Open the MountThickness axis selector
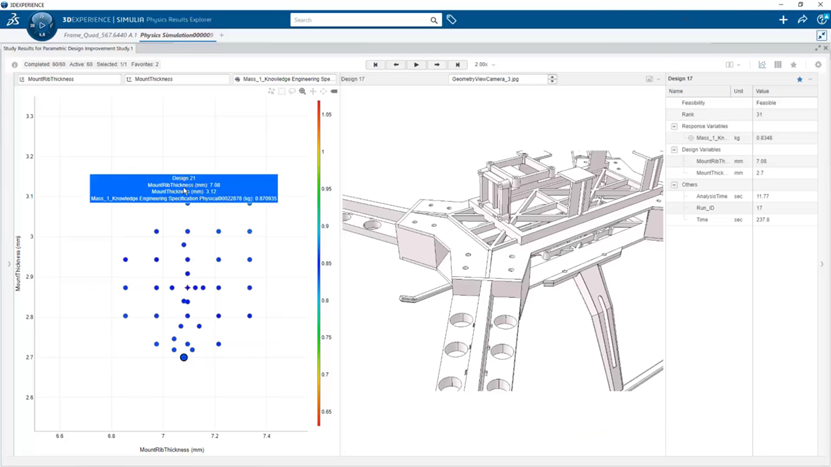Viewport: 831px width, 467px height. click(x=177, y=79)
